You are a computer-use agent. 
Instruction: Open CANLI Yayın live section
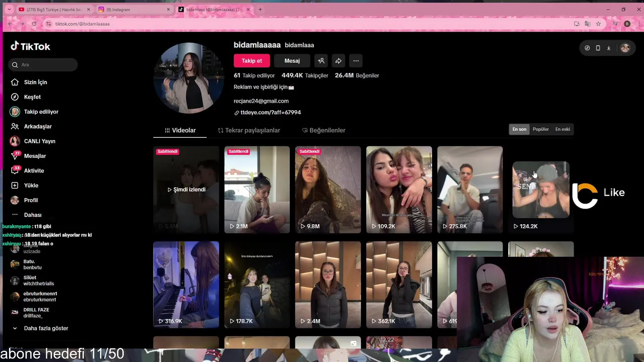pos(33,141)
